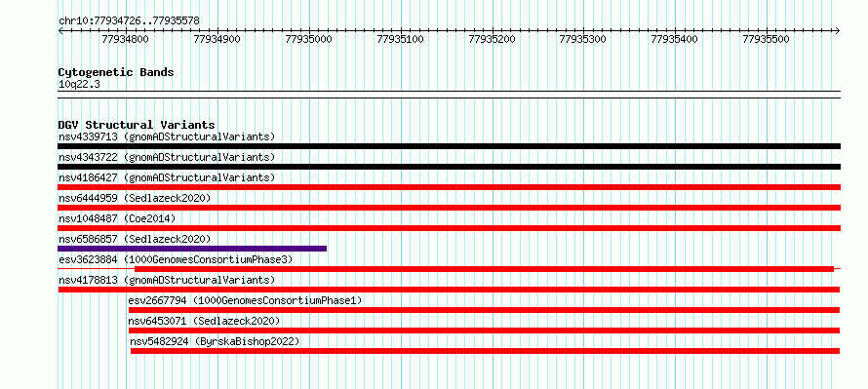Click the red bar under nsv6453071
This screenshot has width=868, height=389.
tap(484, 331)
